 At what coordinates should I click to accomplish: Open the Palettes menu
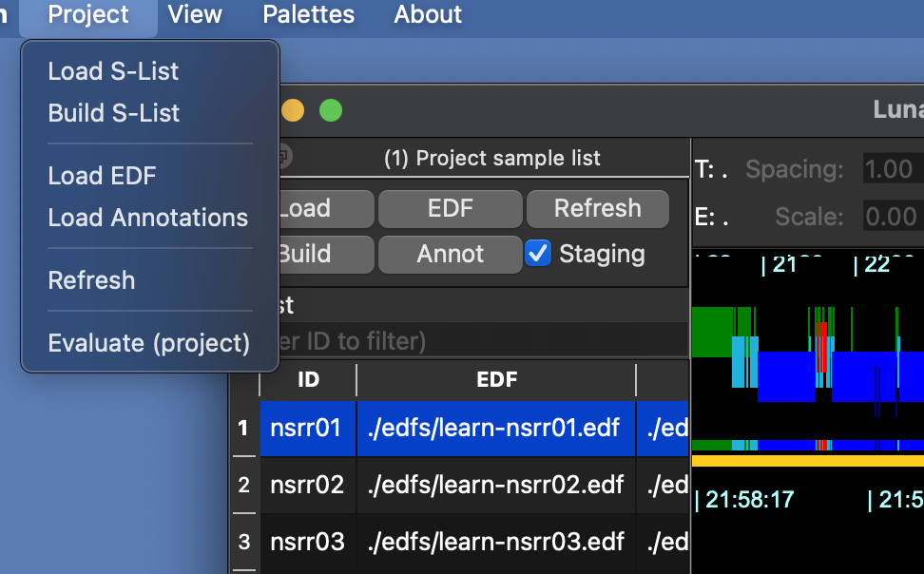tap(308, 14)
